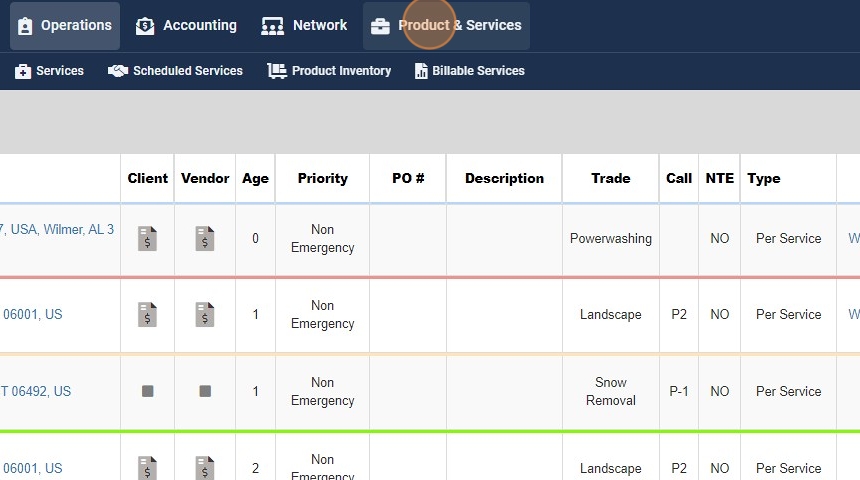Select the 'Powerwashing' trade cell
The image size is (860, 480).
coord(610,239)
